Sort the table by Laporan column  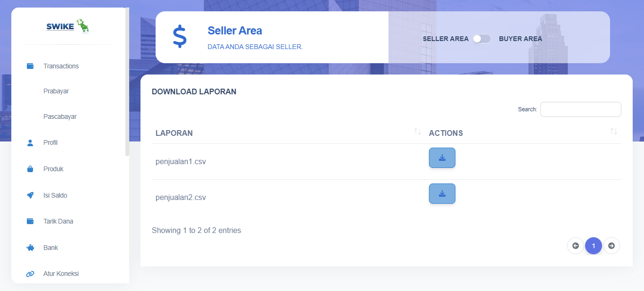[417, 132]
